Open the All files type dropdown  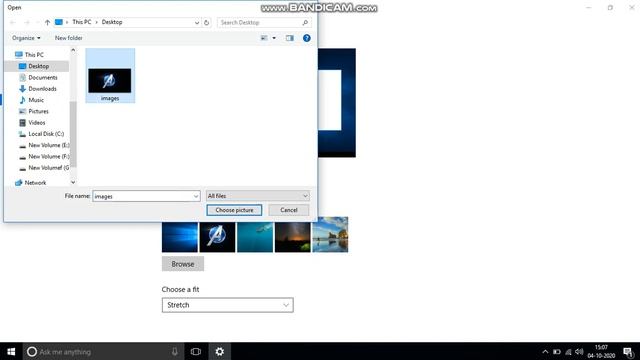258,196
